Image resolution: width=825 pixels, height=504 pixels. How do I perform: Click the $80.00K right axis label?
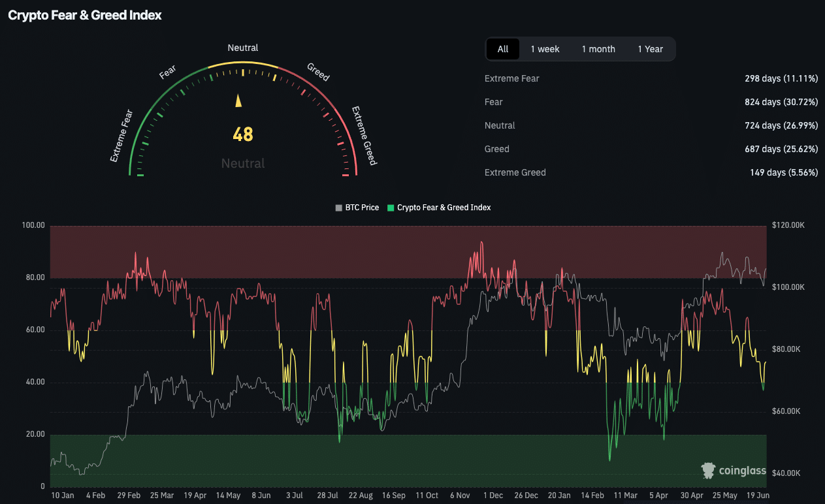click(x=786, y=349)
